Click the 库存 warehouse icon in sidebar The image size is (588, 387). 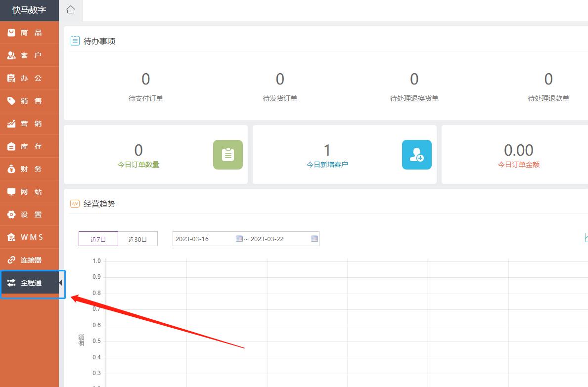(12, 146)
